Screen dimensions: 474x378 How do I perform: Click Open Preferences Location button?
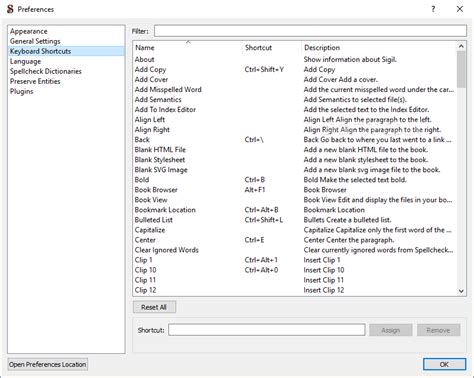(47, 364)
